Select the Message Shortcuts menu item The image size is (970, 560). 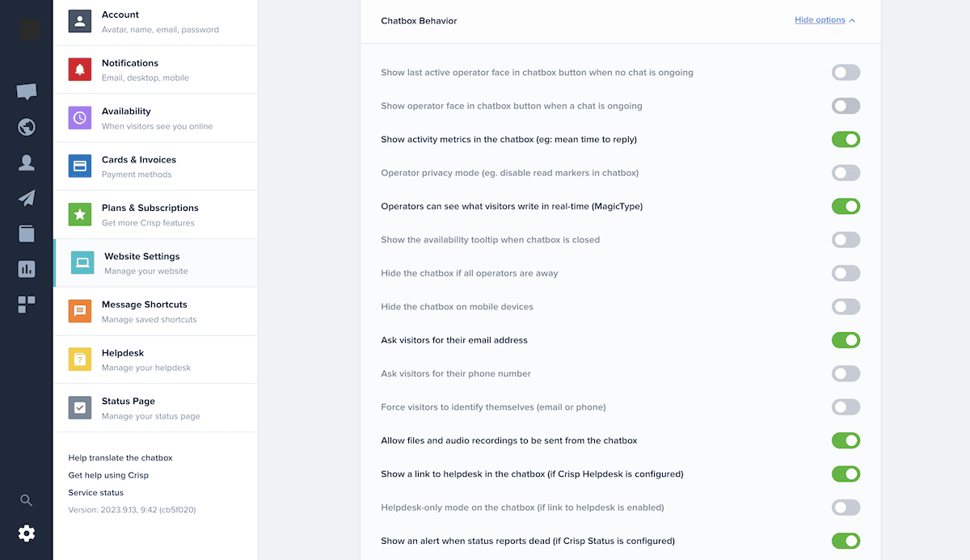coord(155,311)
